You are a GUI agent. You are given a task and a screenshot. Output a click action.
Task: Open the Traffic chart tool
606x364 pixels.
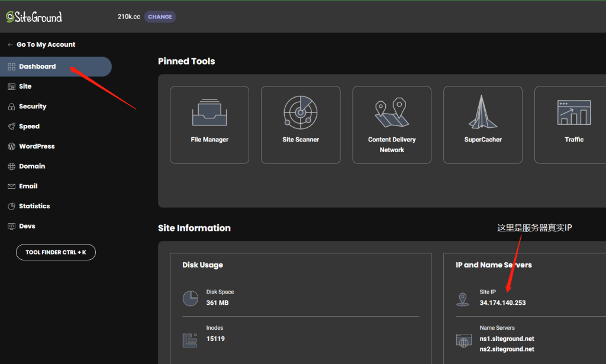click(x=573, y=112)
